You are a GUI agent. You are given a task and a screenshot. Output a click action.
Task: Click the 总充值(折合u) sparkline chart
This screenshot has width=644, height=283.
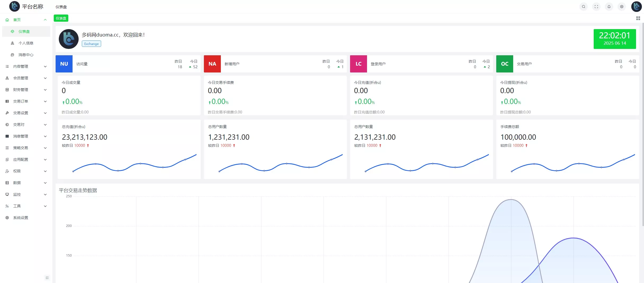click(135, 163)
